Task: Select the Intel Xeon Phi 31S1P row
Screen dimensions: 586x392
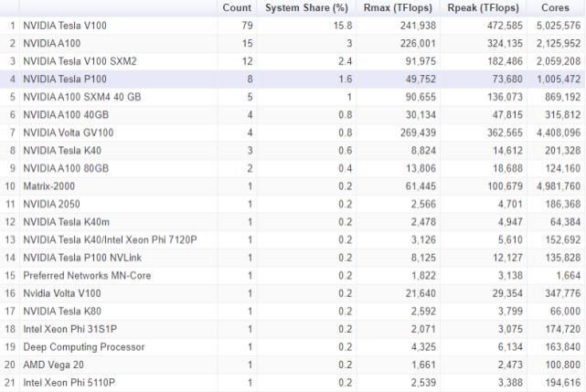Action: 293,329
